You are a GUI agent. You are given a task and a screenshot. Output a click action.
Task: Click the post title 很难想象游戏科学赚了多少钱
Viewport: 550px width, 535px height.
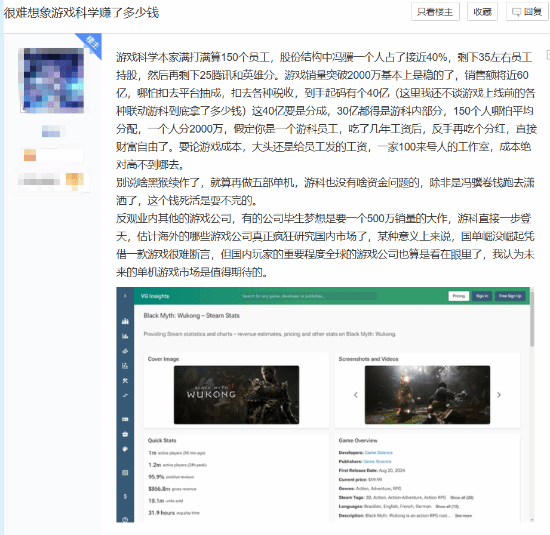point(81,13)
